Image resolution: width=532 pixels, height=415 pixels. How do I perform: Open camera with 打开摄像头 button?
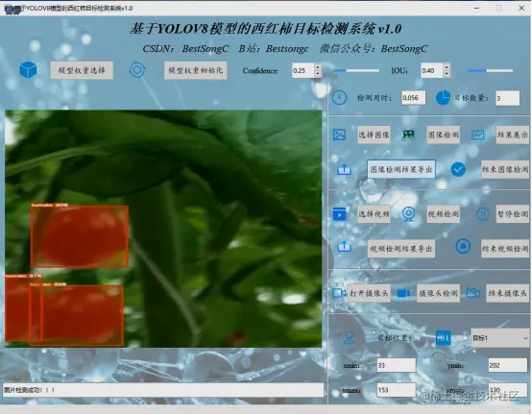click(369, 293)
